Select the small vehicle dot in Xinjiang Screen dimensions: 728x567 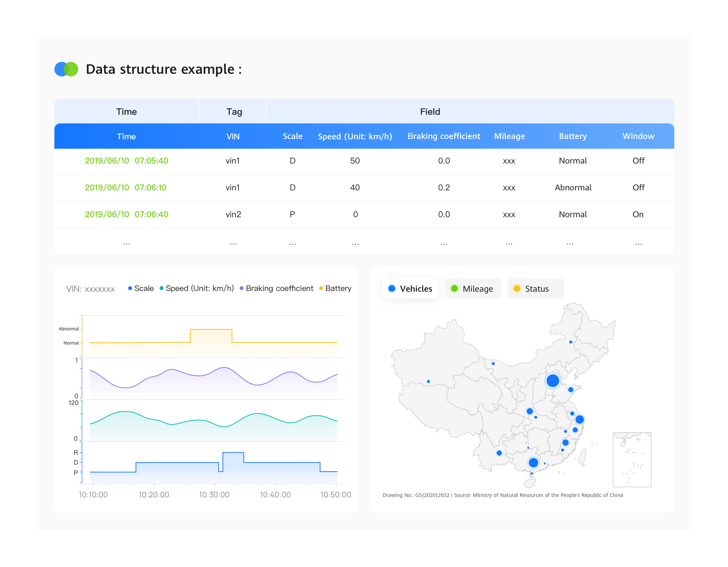(x=428, y=381)
